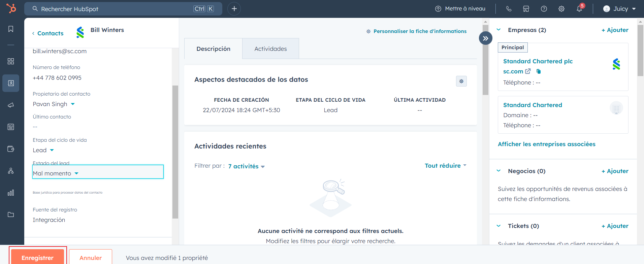Image resolution: width=644 pixels, height=264 pixels.
Task: Select the CRM contacts icon in sidebar
Action: [11, 83]
